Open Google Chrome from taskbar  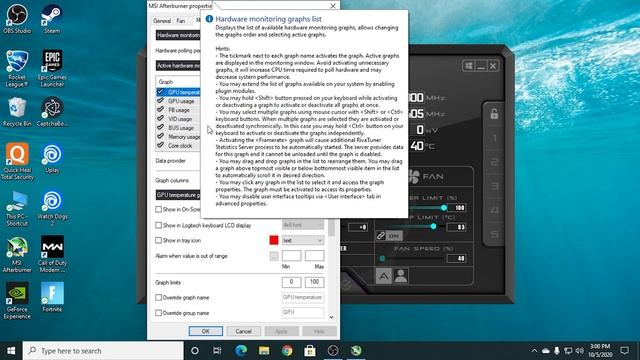click(287, 351)
